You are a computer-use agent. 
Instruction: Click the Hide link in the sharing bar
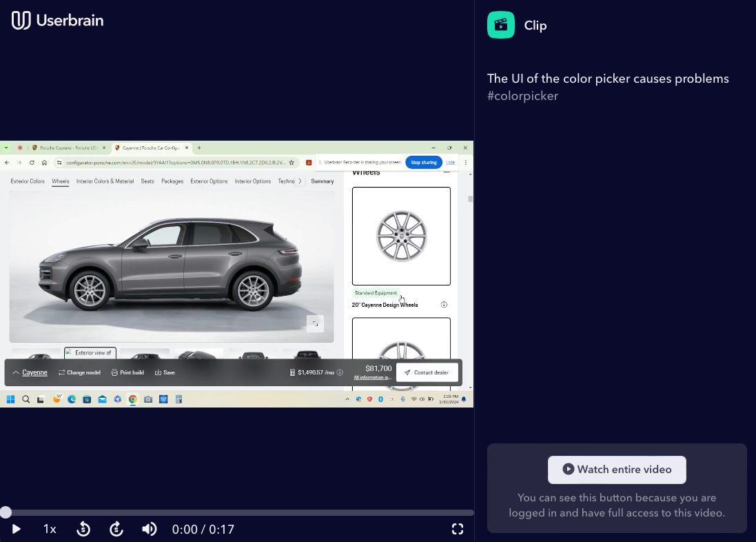click(x=450, y=162)
